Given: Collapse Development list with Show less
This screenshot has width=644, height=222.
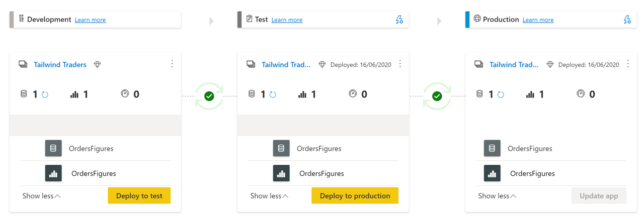Looking at the screenshot, I should (x=41, y=196).
